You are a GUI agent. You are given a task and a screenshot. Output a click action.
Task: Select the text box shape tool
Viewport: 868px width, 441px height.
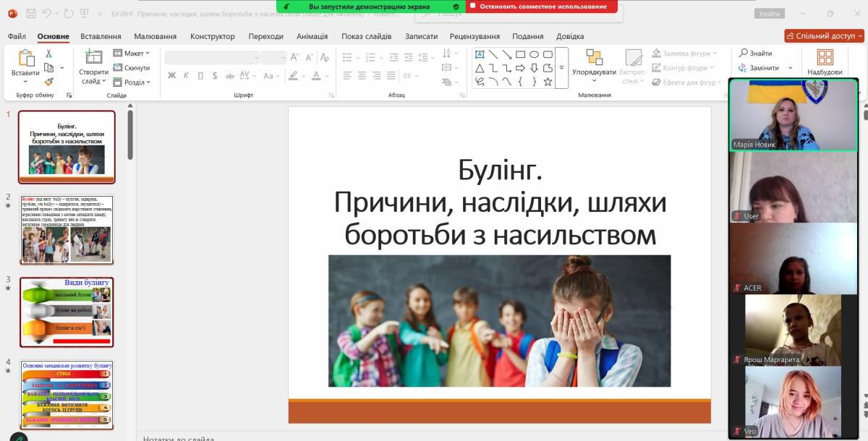479,54
